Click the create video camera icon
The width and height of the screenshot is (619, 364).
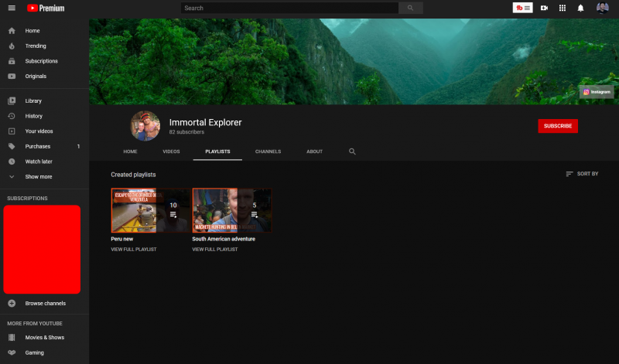point(544,8)
